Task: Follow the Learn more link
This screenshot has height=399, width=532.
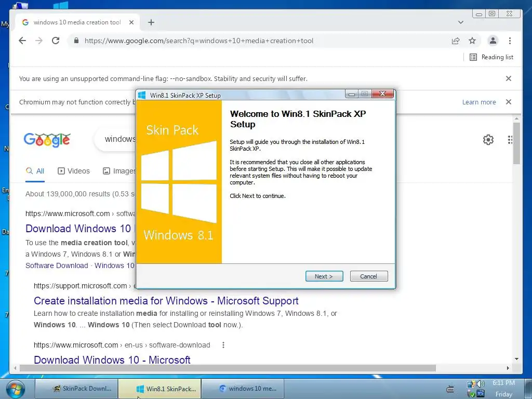Action: pyautogui.click(x=478, y=102)
